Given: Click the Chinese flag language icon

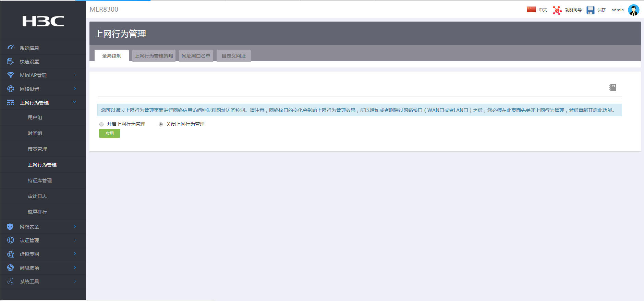Looking at the screenshot, I should pos(531,10).
